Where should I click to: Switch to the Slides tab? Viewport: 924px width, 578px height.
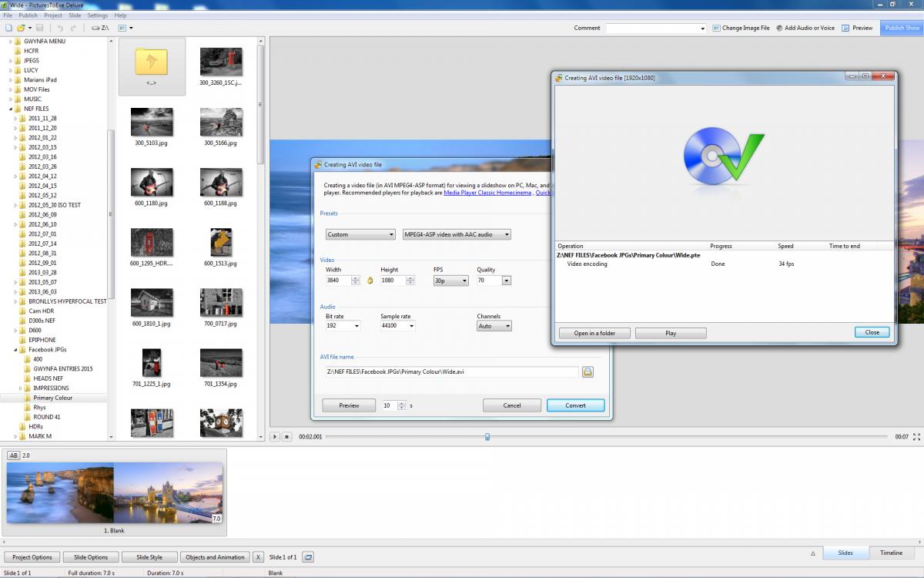coord(845,553)
